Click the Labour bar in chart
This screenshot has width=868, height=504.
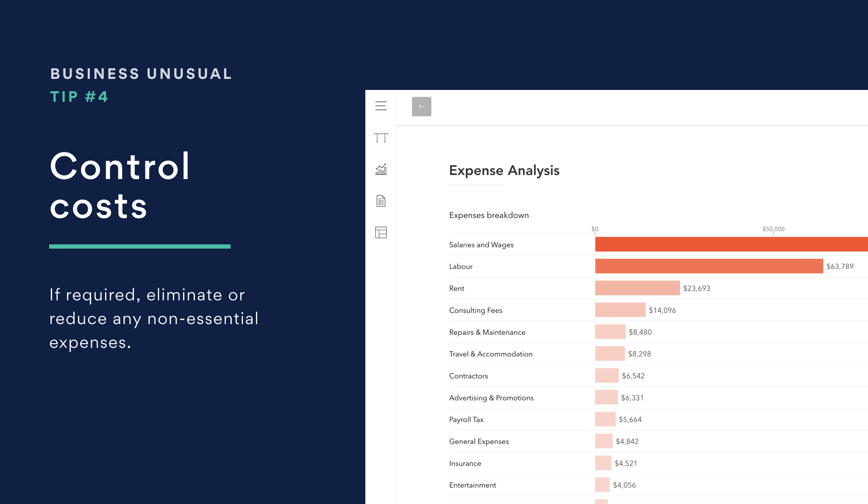pyautogui.click(x=709, y=266)
